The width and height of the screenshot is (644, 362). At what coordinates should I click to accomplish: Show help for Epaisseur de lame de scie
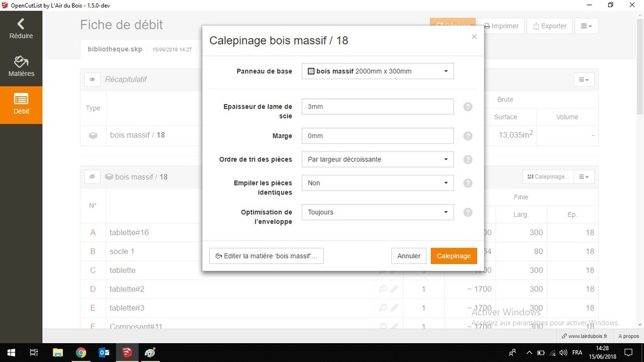click(x=467, y=107)
